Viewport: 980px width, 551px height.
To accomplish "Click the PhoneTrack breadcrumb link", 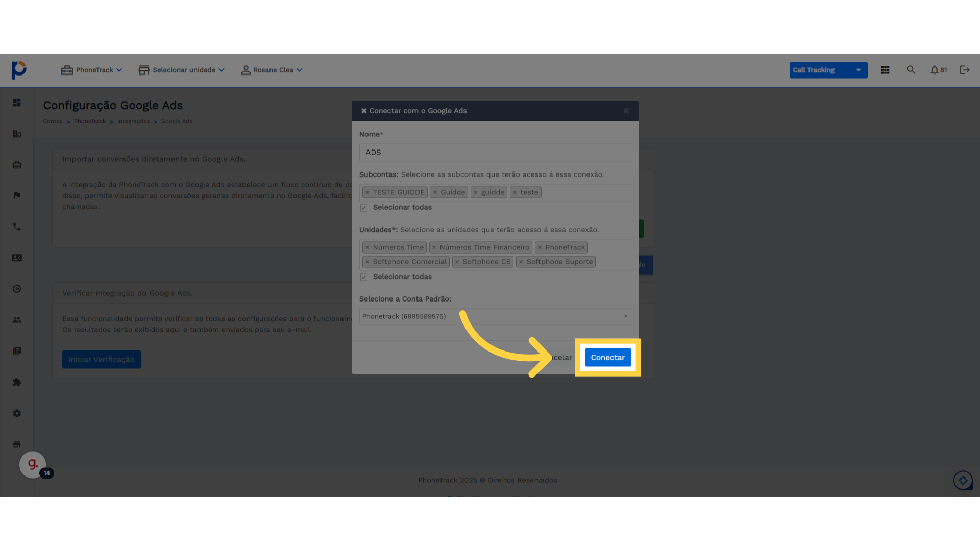I will pos(90,121).
